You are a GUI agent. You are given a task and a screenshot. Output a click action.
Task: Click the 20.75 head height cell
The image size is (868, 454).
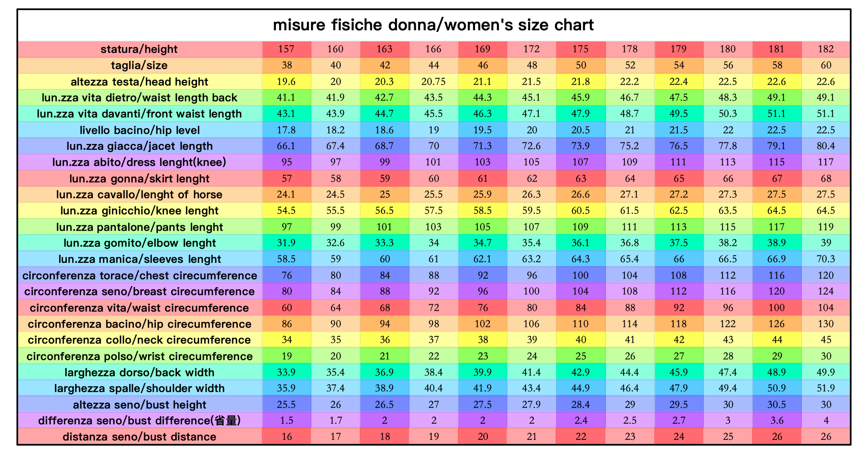click(x=433, y=82)
